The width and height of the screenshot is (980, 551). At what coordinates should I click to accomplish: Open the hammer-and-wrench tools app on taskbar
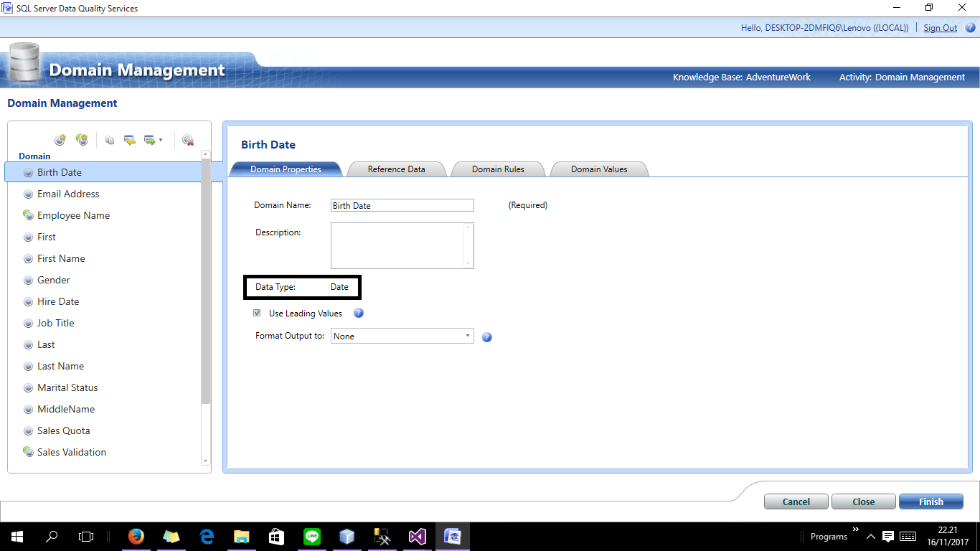(x=382, y=536)
